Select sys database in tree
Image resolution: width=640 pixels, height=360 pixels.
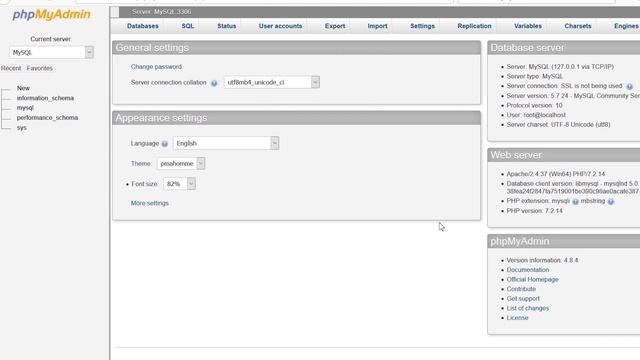[22, 128]
